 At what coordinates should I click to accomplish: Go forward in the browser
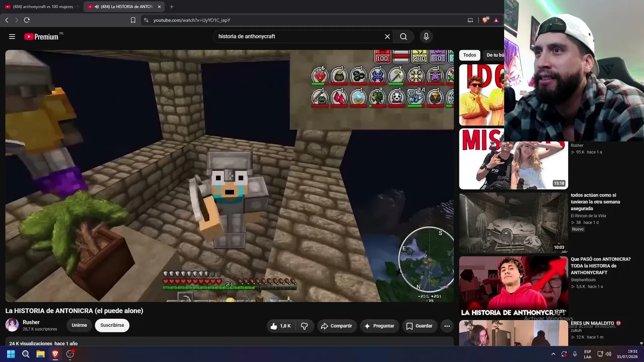pyautogui.click(x=16, y=20)
